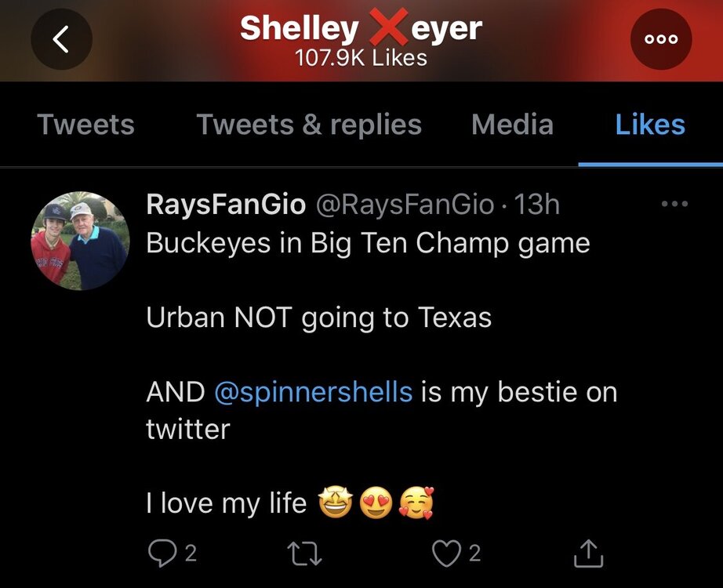
Task: Tap the RaysFanGio display name
Action: coord(226,205)
